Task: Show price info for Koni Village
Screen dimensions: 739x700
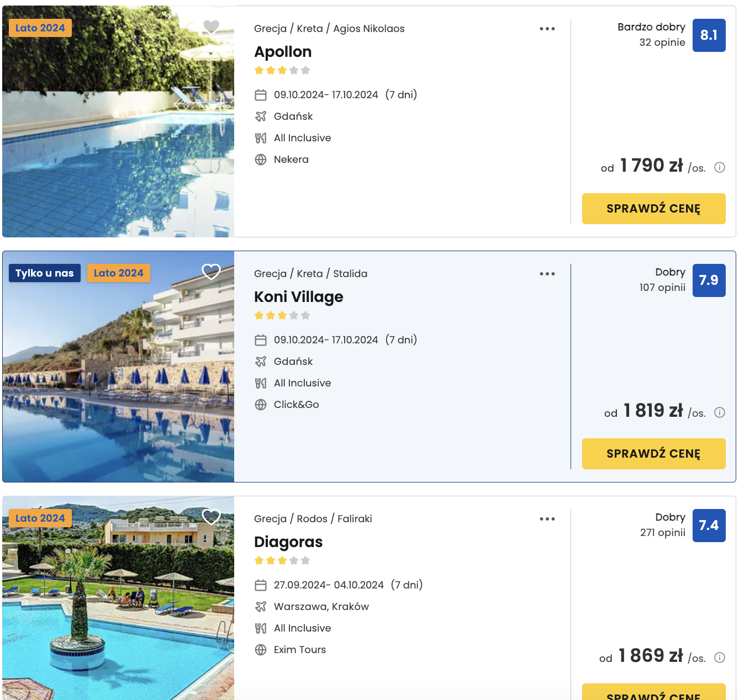Action: pos(720,412)
